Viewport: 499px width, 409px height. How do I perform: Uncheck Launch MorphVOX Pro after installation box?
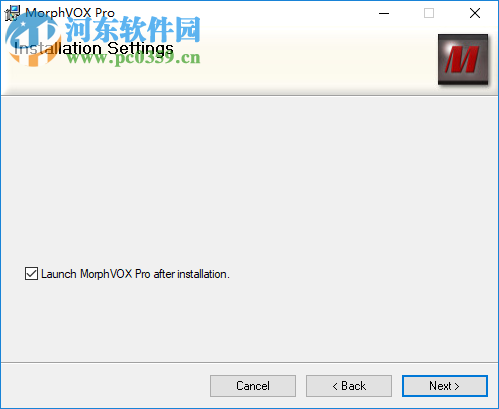point(31,274)
